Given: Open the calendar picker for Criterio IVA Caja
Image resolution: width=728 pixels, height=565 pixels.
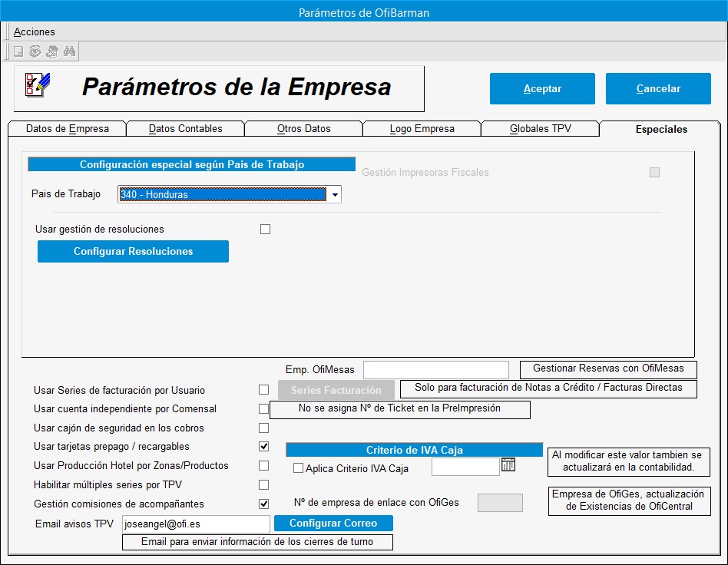Looking at the screenshot, I should [x=508, y=464].
